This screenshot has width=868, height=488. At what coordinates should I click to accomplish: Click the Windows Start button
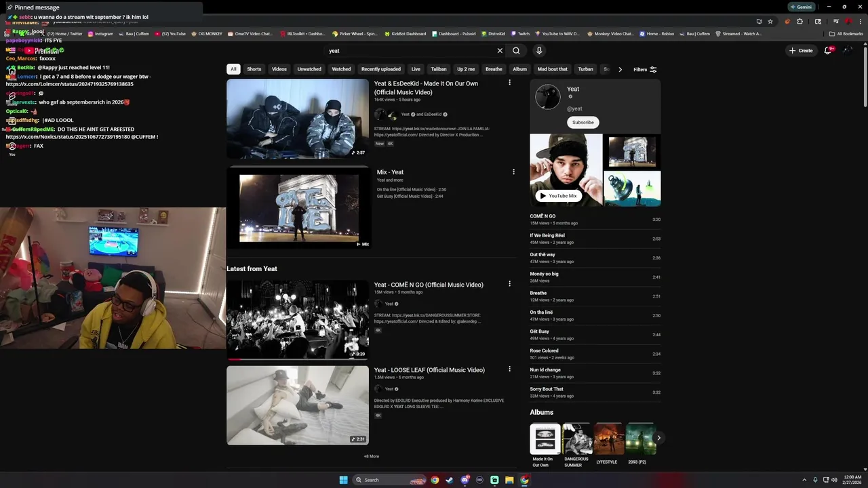click(343, 480)
